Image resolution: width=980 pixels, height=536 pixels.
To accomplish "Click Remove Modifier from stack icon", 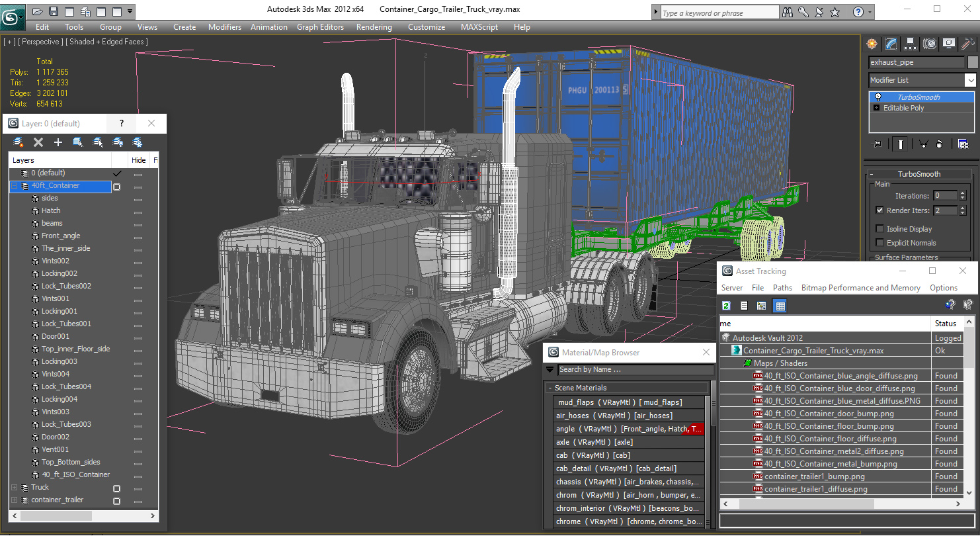I will coord(940,144).
